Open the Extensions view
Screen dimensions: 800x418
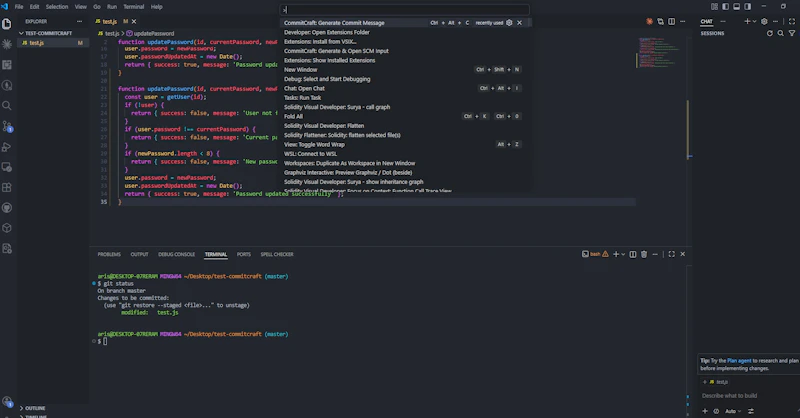coord(7,187)
